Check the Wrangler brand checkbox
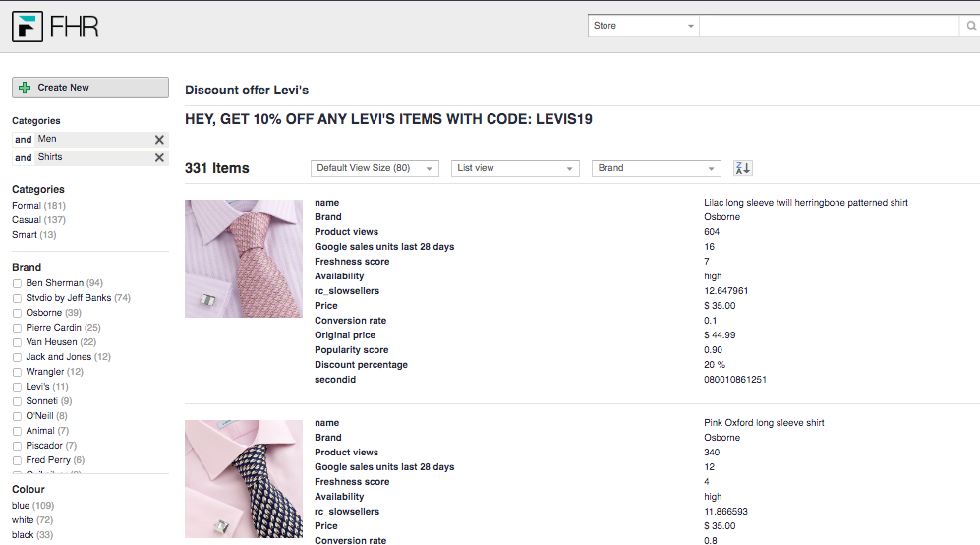The image size is (980, 545). click(17, 372)
